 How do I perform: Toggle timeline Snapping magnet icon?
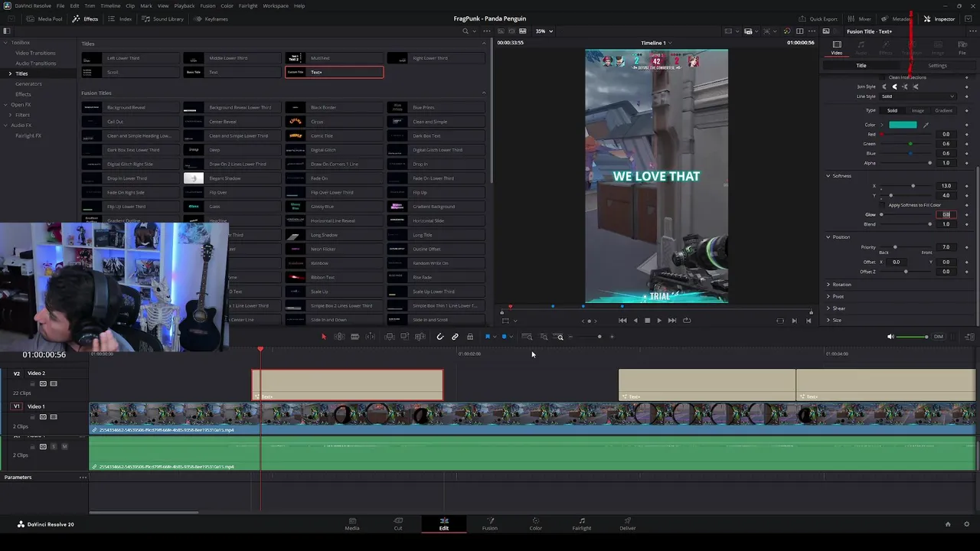[440, 337]
